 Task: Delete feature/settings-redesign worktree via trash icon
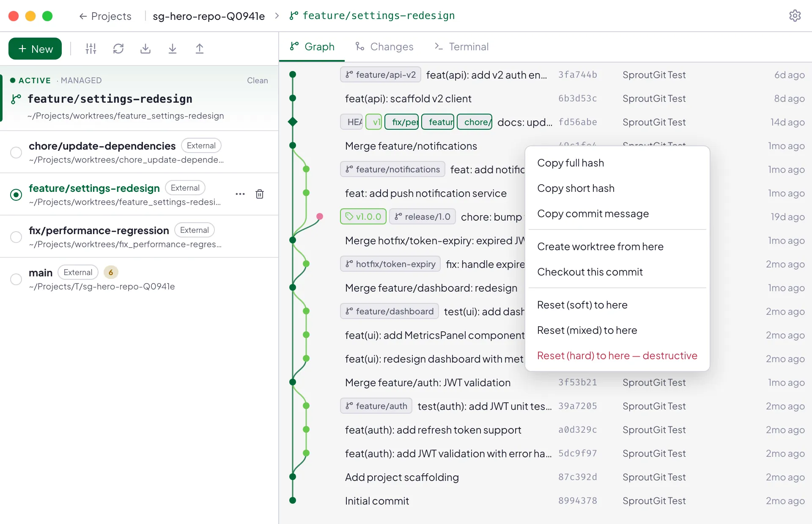tap(260, 194)
